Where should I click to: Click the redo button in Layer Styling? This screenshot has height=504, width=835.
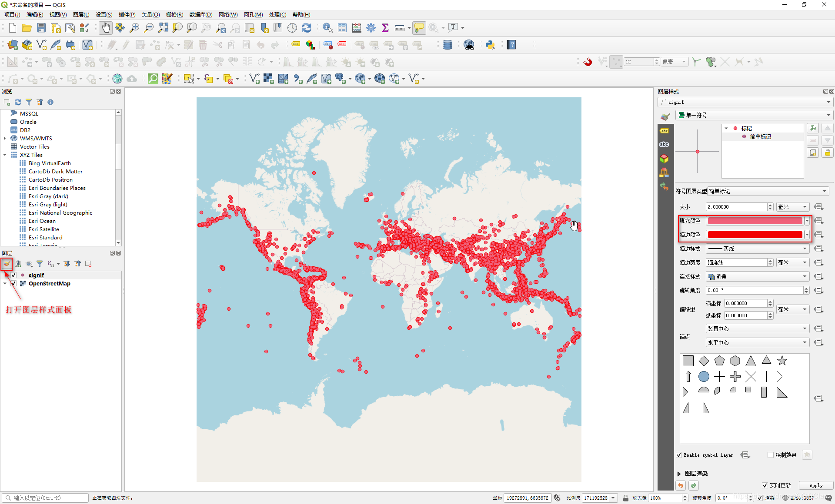pyautogui.click(x=694, y=485)
